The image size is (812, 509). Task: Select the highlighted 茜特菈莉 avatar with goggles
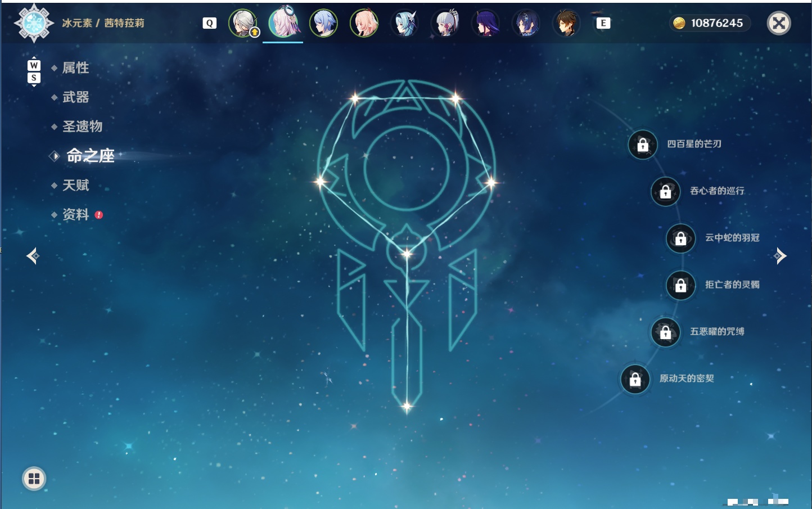(x=283, y=22)
